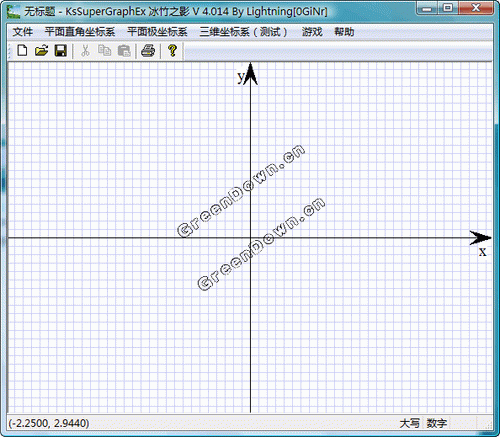Print using the printer icon
Viewport: 500px width, 437px height.
pyautogui.click(x=148, y=51)
